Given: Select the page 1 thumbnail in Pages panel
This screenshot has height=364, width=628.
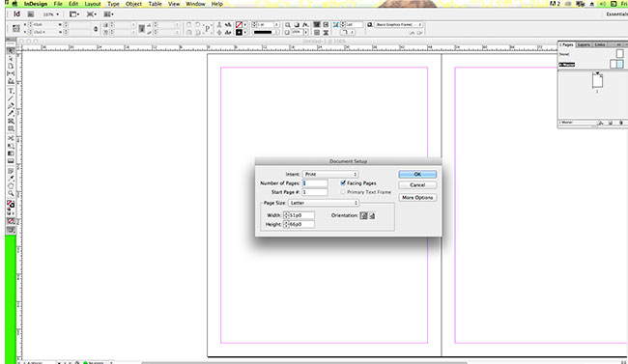Looking at the screenshot, I should click(x=597, y=81).
